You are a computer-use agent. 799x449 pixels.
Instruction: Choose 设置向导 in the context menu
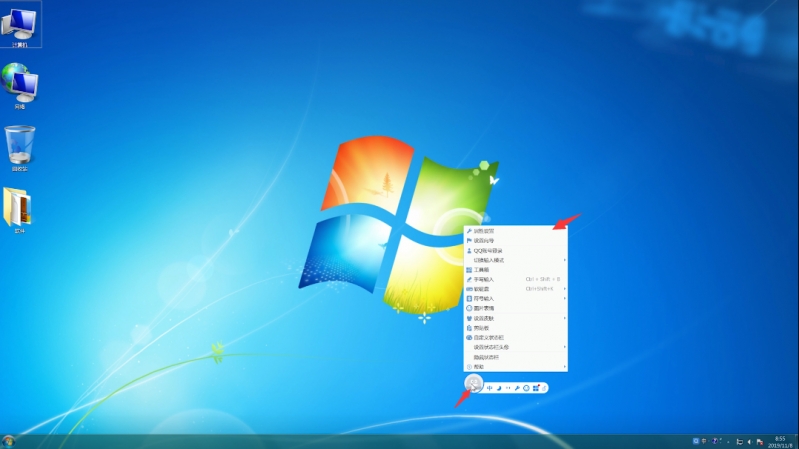[516, 241]
